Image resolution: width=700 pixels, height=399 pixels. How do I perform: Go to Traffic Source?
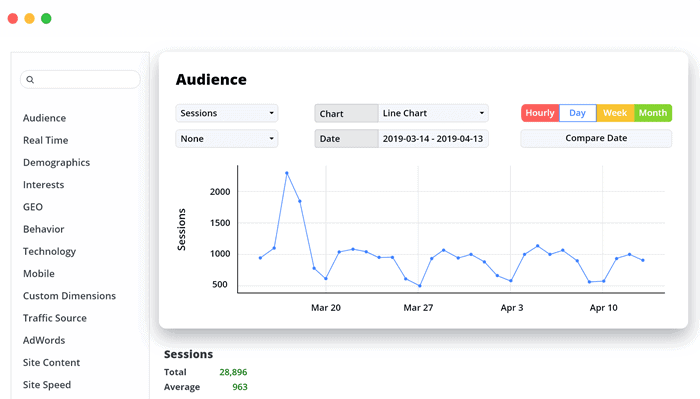pyautogui.click(x=55, y=318)
